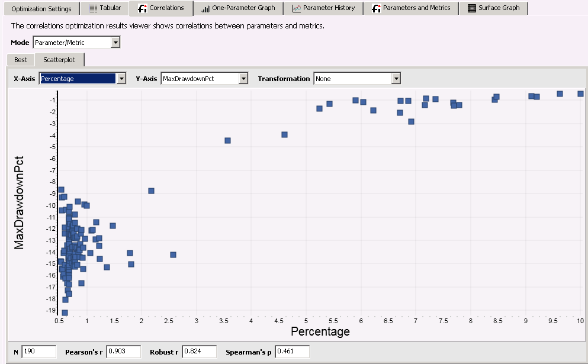Expand the Transformation dropdown
The image size is (588, 364).
point(396,79)
